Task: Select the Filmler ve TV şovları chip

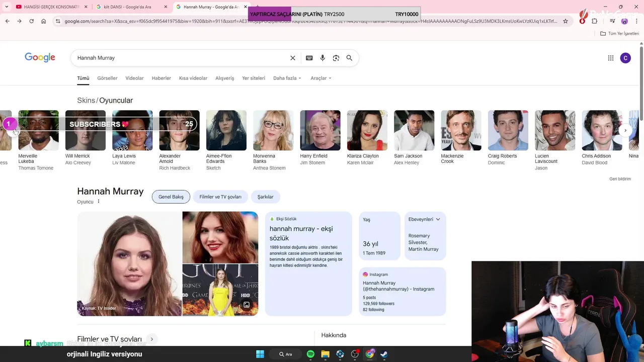Action: pos(220,197)
